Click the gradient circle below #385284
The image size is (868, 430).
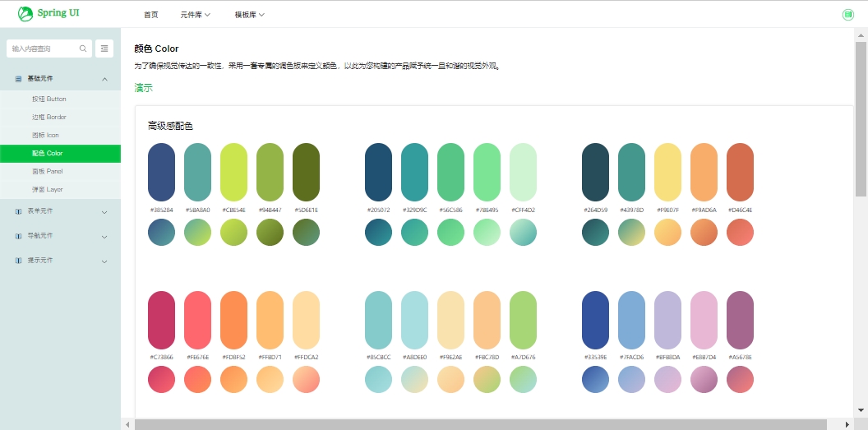162,232
